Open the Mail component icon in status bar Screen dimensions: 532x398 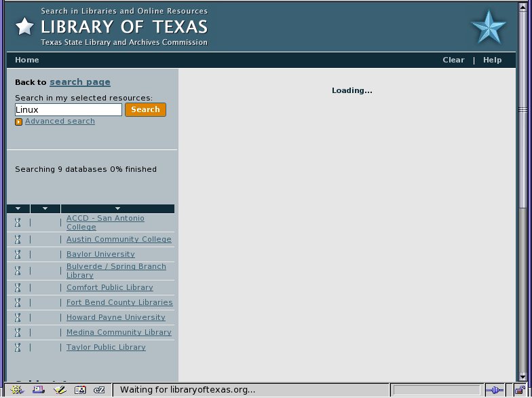point(38,390)
